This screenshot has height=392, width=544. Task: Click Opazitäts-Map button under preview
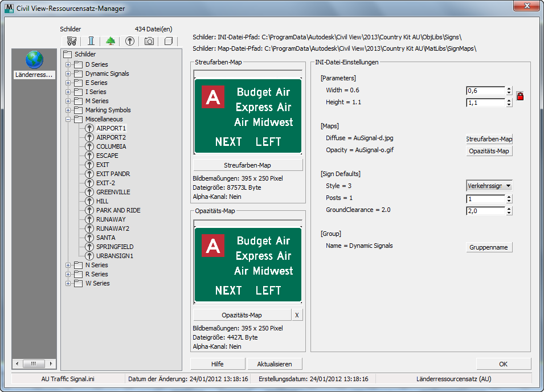[242, 315]
